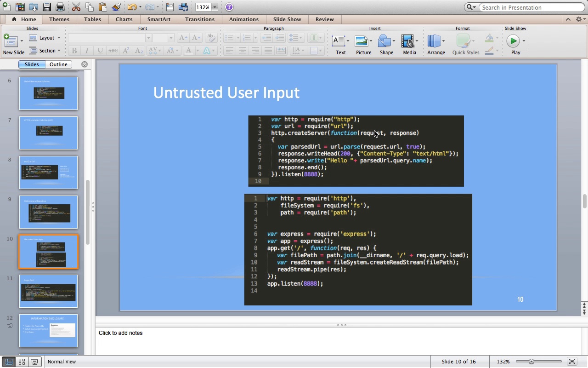Toggle the toolbox formatting palette icon
This screenshot has width=588, height=368.
click(170, 7)
